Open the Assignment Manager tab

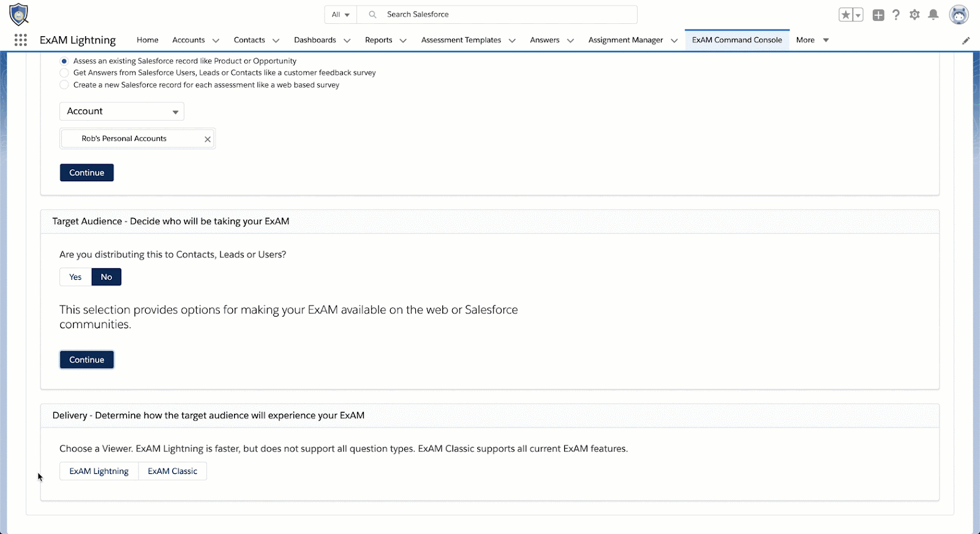[625, 40]
